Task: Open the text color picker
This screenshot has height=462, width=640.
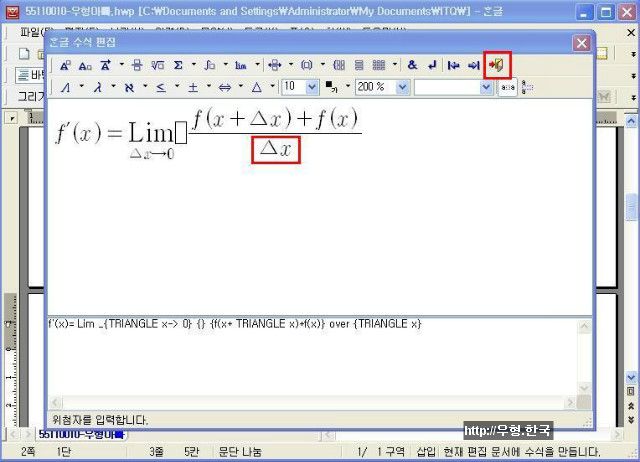Action: pyautogui.click(x=331, y=87)
